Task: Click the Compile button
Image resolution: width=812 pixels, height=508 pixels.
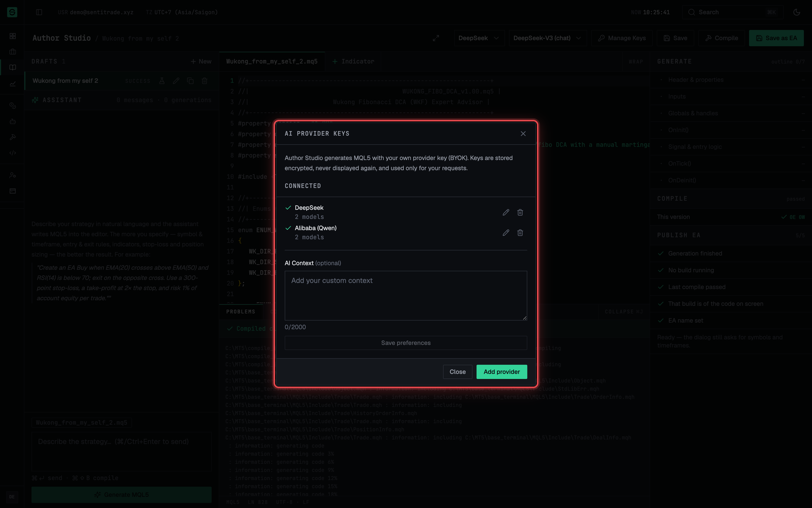Action: click(721, 38)
